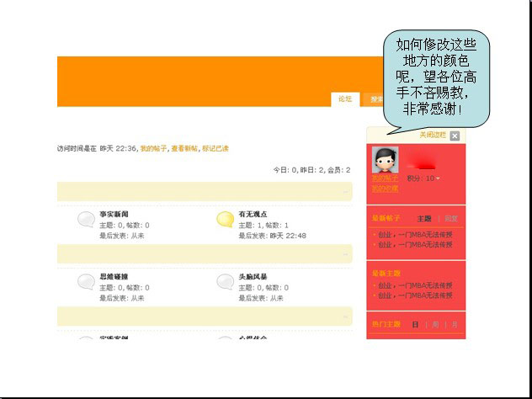Click 查看新帖 link

[184, 149]
